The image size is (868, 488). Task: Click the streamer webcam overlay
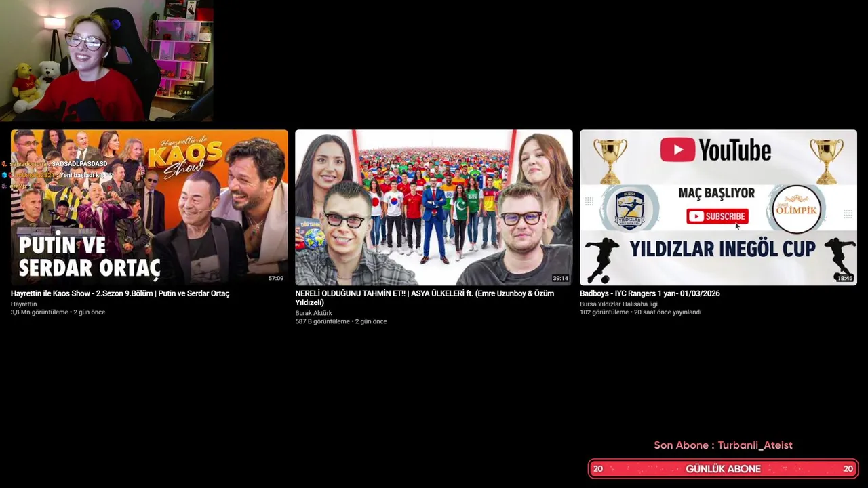pyautogui.click(x=106, y=61)
